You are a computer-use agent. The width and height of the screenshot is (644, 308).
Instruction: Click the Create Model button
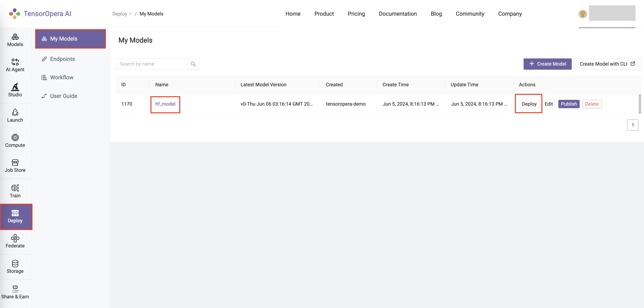547,64
